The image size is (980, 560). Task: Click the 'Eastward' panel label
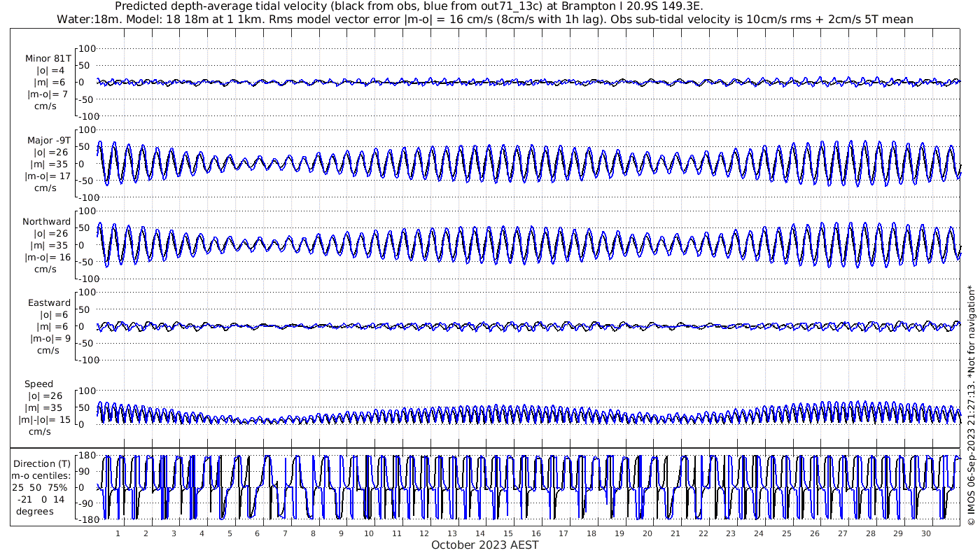click(x=49, y=303)
